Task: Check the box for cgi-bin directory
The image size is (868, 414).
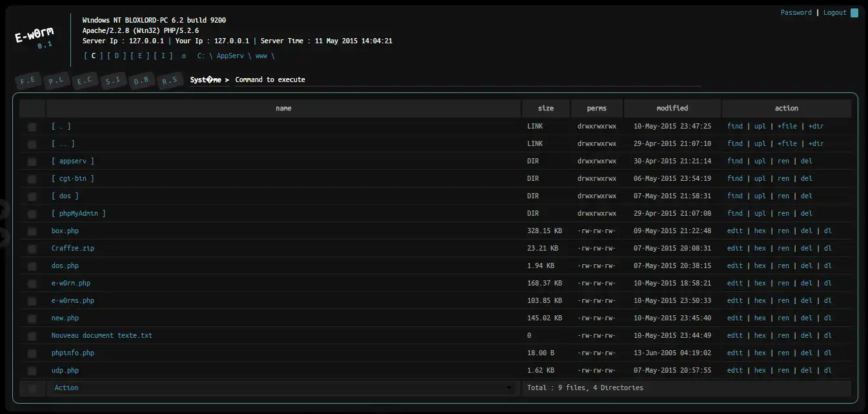Action: pyautogui.click(x=32, y=179)
